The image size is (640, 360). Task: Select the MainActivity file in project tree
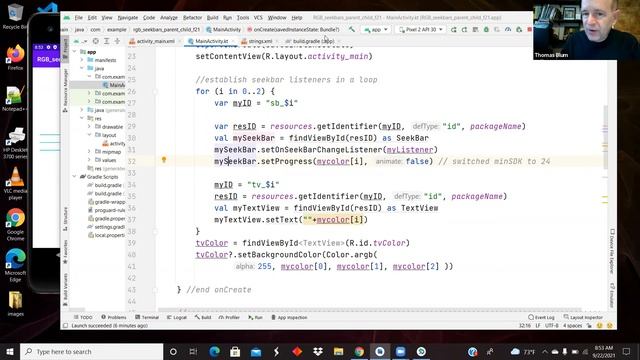point(114,85)
